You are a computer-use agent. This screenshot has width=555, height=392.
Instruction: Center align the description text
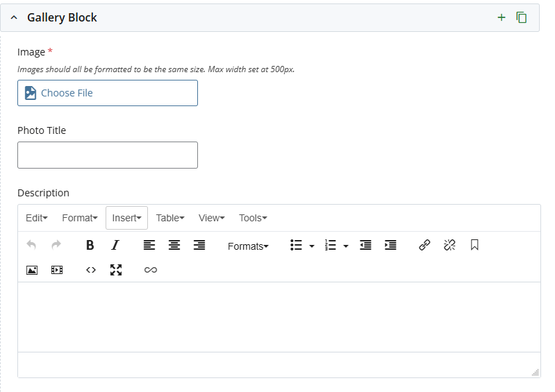pyautogui.click(x=174, y=245)
